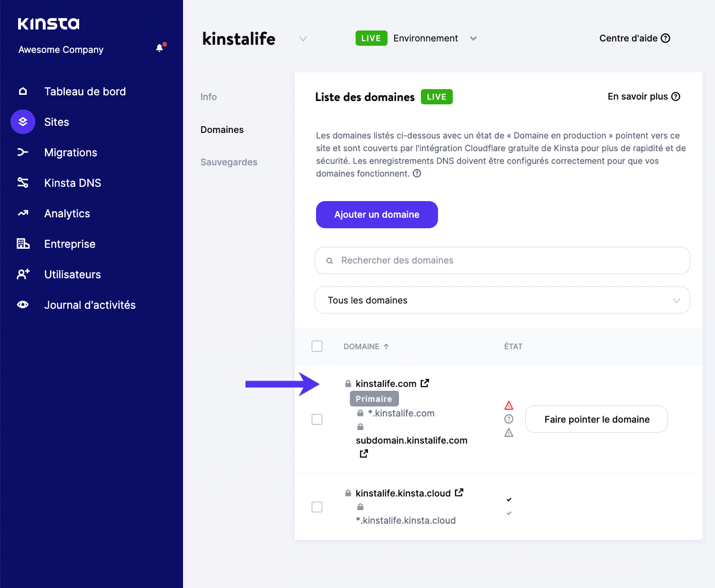The width and height of the screenshot is (715, 588).
Task: Click the Utilisateurs person icon
Action: [x=22, y=274]
